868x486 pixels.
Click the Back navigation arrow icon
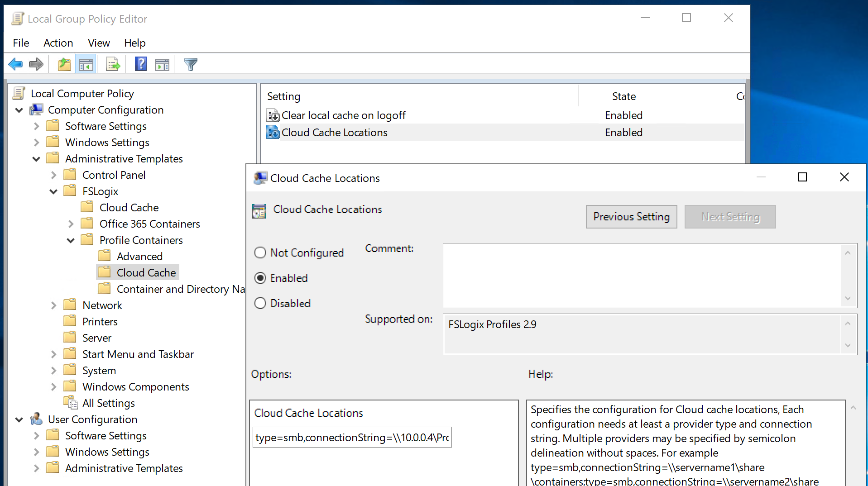click(x=15, y=64)
